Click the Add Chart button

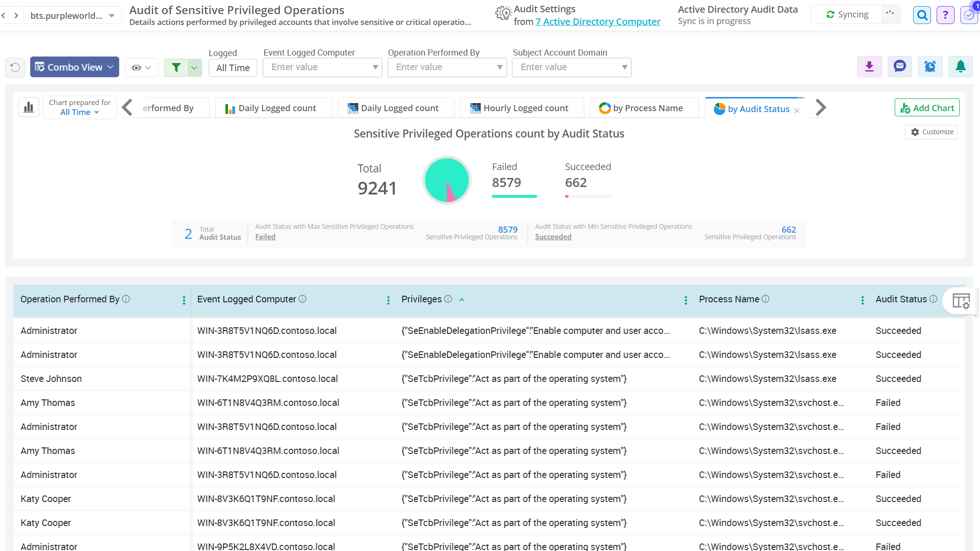coord(927,108)
